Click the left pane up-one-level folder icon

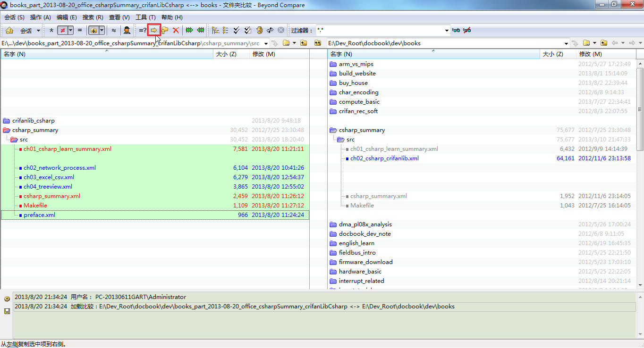(304, 43)
